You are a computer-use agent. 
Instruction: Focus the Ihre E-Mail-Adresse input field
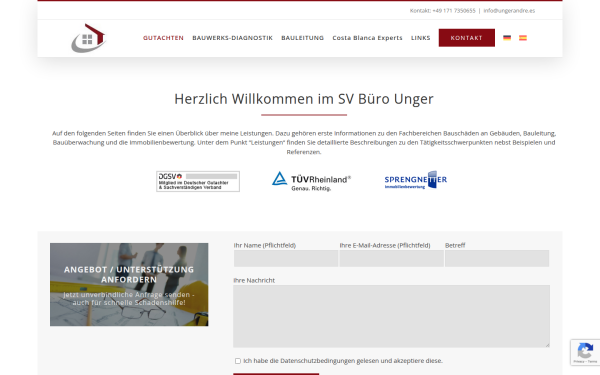tap(391, 258)
